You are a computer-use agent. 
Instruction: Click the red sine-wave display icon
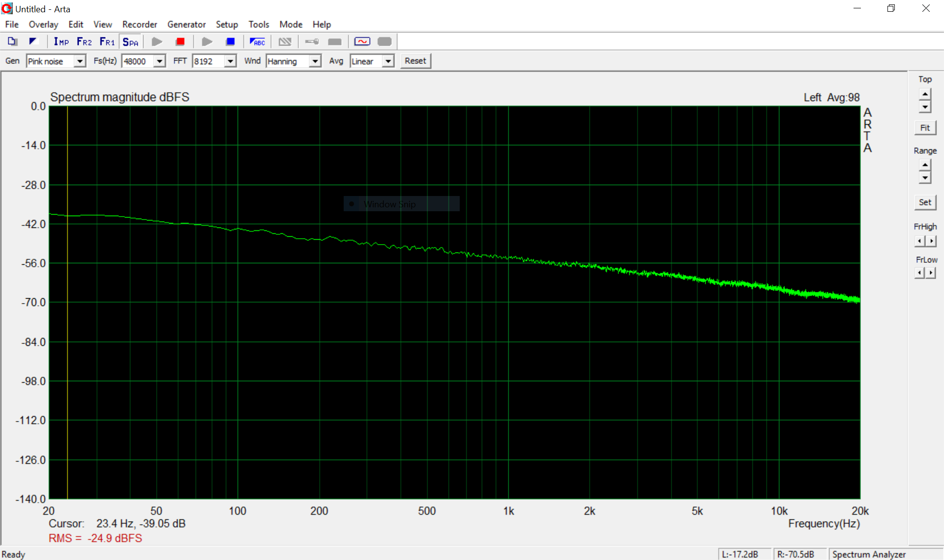point(362,42)
